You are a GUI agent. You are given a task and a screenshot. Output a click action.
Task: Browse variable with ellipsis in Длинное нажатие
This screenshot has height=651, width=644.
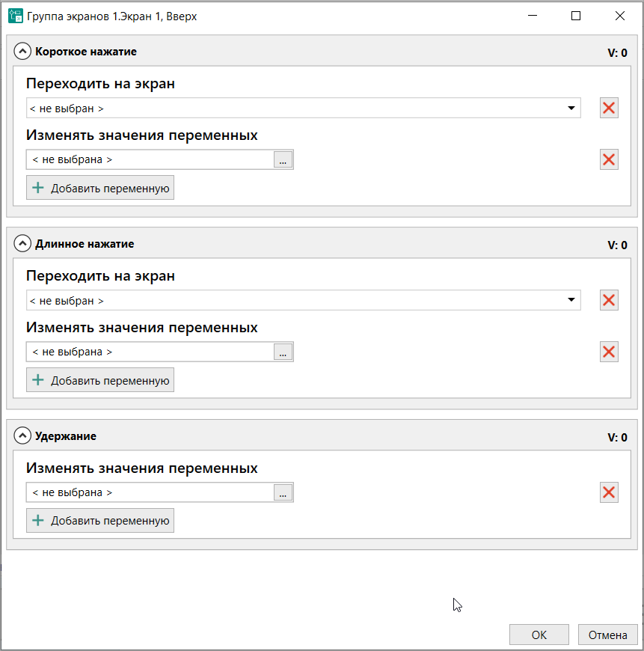click(283, 352)
